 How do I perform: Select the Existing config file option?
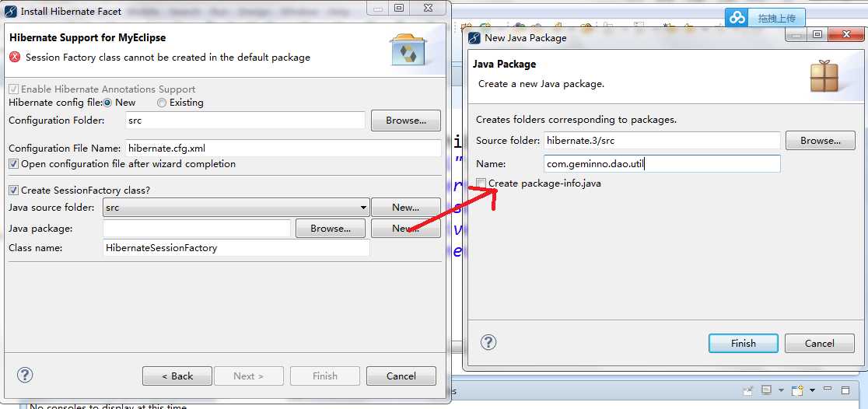(162, 103)
